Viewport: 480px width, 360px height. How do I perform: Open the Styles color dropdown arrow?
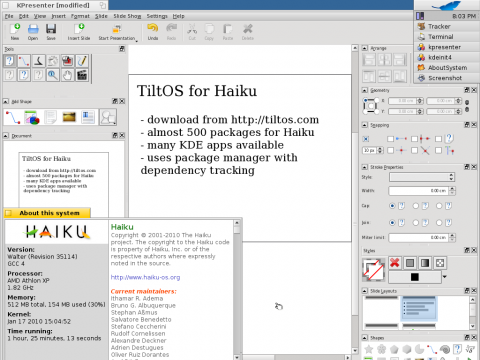pyautogui.click(x=444, y=277)
